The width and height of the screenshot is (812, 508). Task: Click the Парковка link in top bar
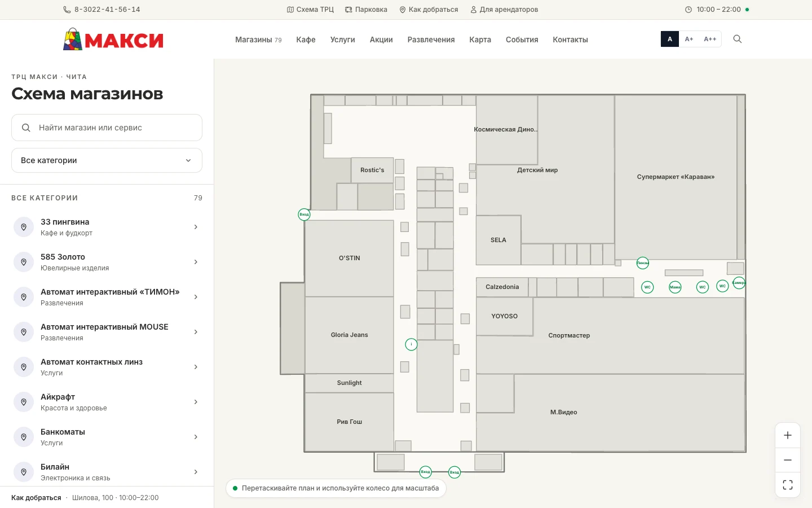point(366,10)
